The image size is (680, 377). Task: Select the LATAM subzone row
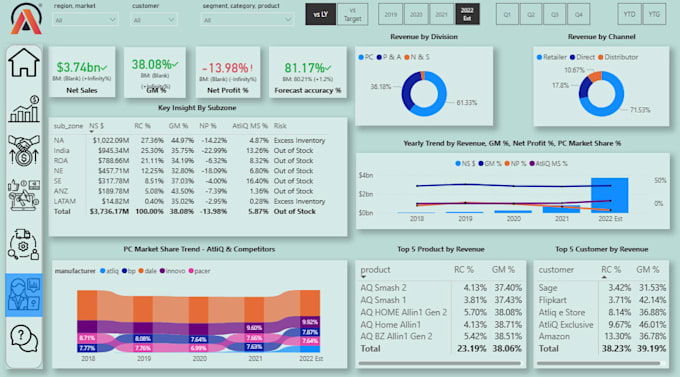[190, 201]
